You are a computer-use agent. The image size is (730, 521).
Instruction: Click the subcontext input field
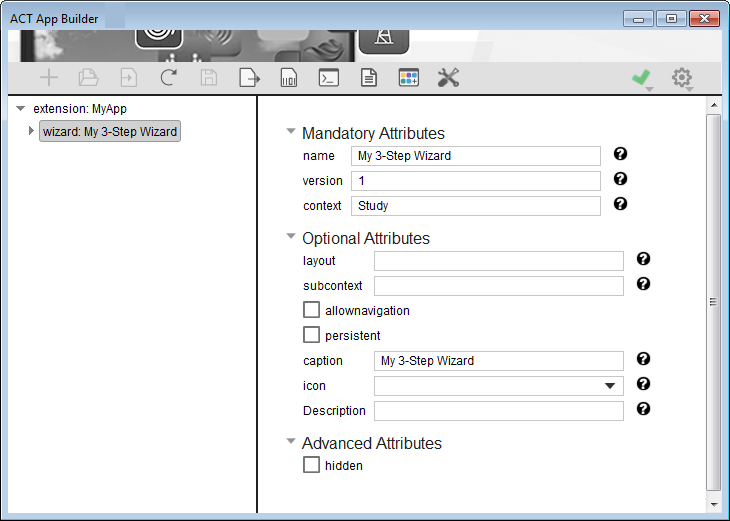[499, 286]
